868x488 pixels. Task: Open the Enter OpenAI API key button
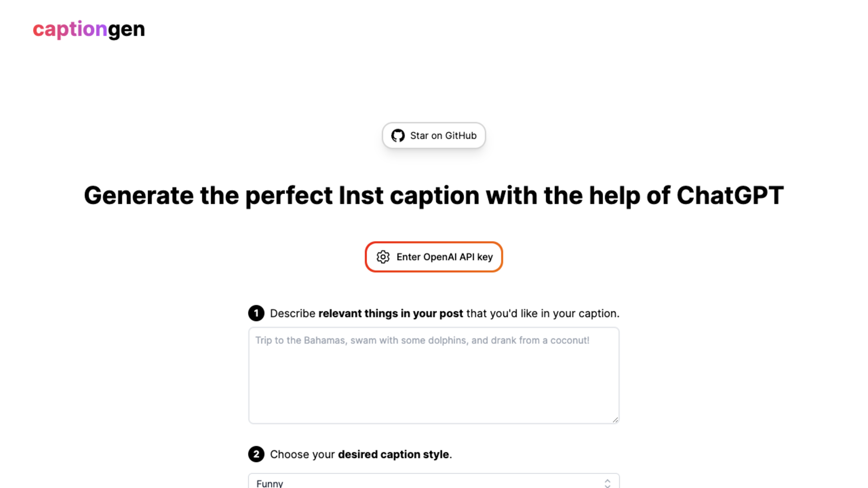click(x=434, y=257)
